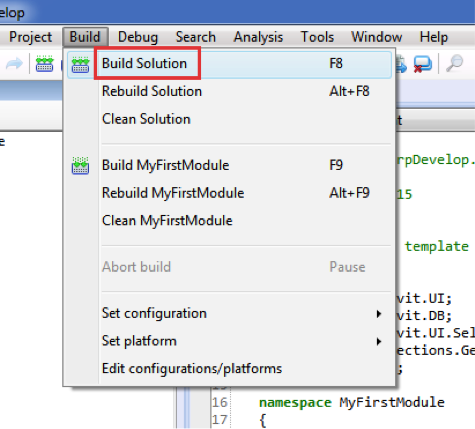Viewport: 475px width, 429px height.
Task: Click the word namespace in code editor
Action: pyautogui.click(x=295, y=403)
